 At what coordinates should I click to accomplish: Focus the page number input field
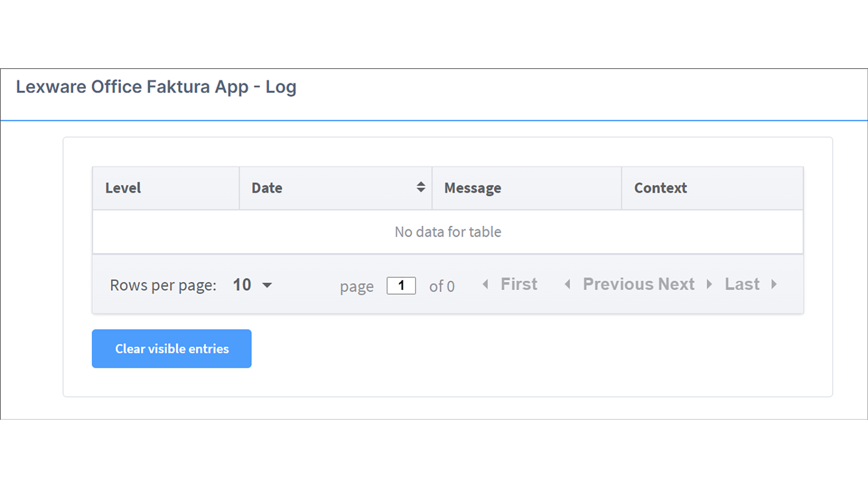[x=401, y=286]
